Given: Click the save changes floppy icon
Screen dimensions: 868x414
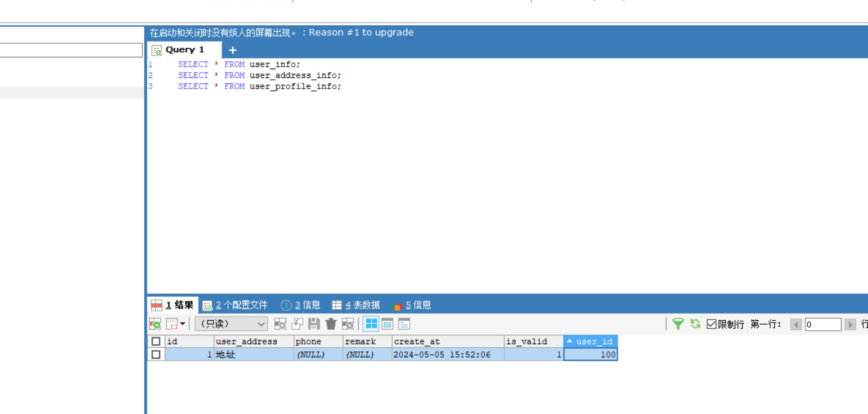Looking at the screenshot, I should click(314, 324).
